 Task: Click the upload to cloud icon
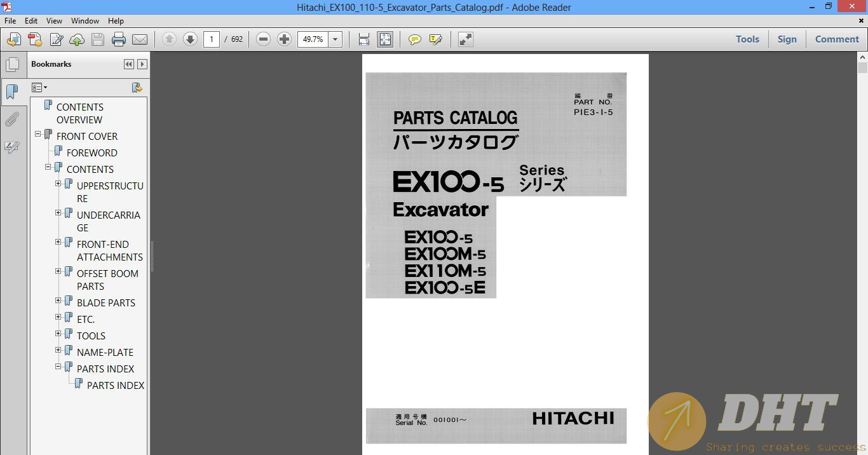77,39
